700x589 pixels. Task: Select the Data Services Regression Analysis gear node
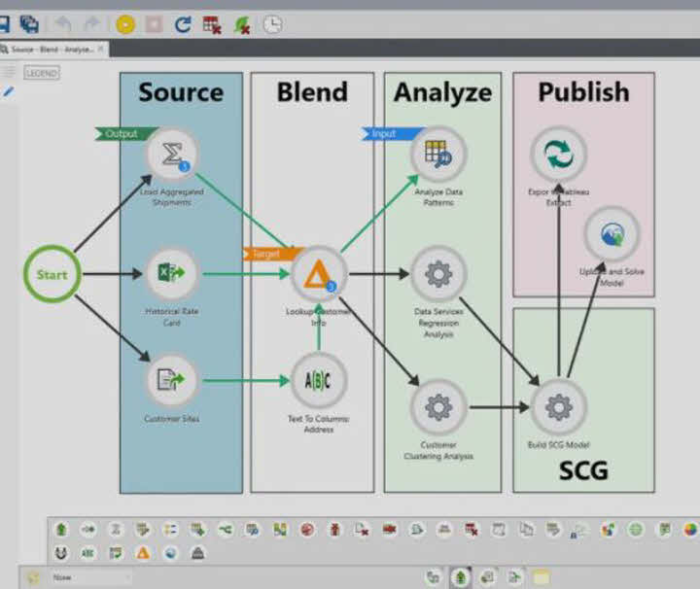(438, 273)
